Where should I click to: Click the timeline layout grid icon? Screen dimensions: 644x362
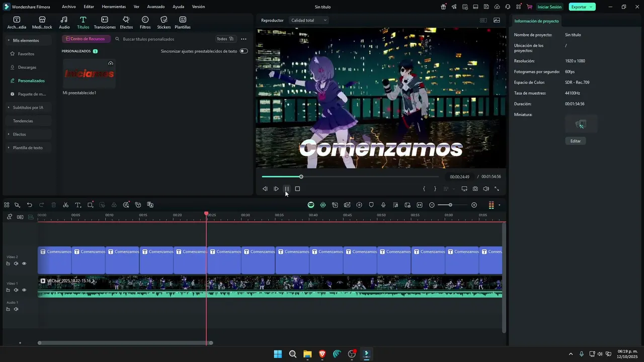point(7,205)
